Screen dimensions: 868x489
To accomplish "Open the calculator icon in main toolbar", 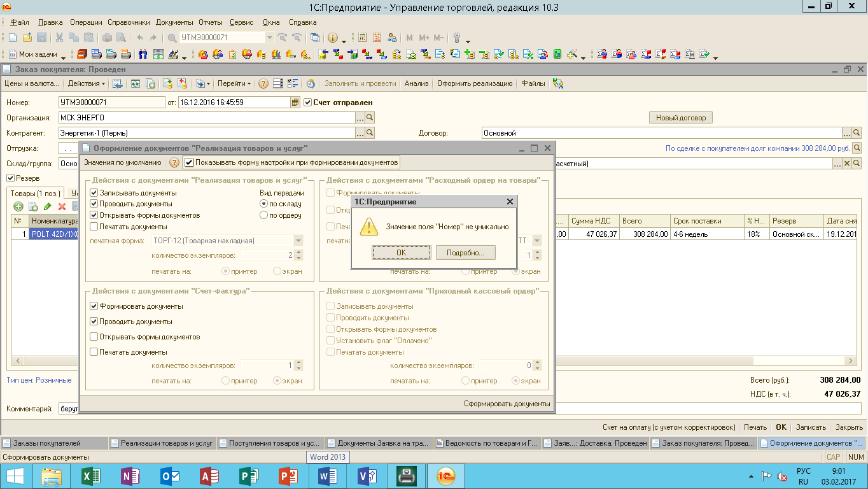I will coord(363,38).
